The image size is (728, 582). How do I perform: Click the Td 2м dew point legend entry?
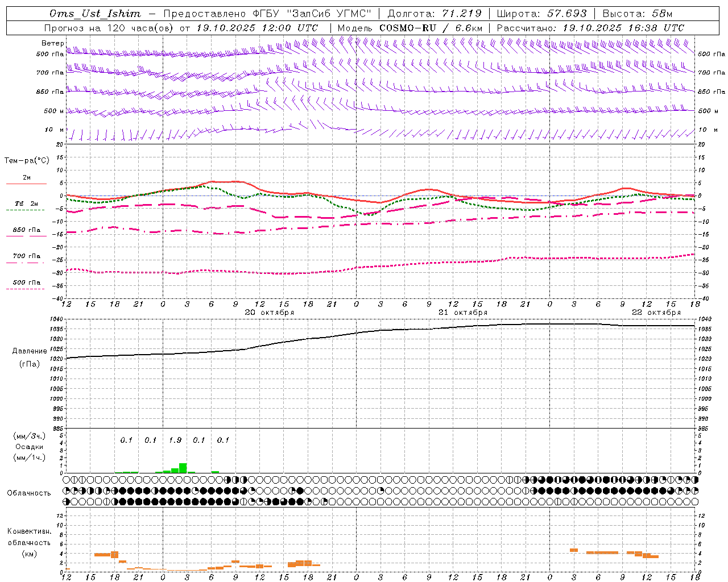[26, 203]
